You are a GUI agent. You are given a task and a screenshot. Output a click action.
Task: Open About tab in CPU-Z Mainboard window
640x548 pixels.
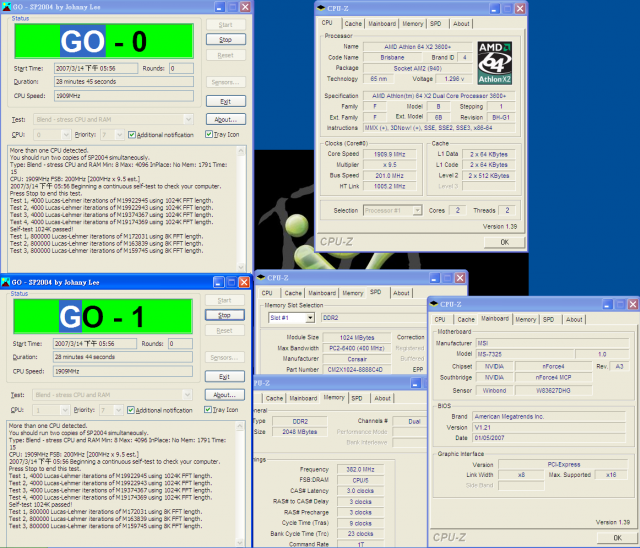point(574,319)
